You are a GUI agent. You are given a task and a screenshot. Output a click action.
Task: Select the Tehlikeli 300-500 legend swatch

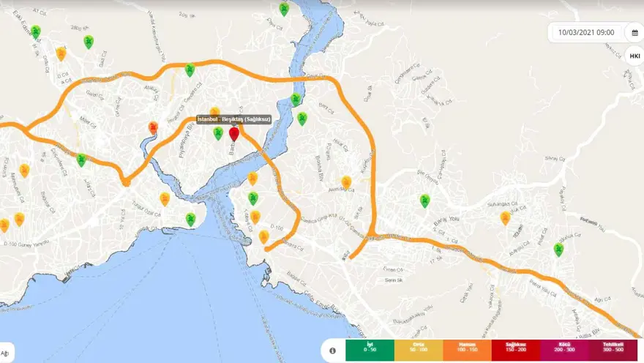pyautogui.click(x=613, y=347)
